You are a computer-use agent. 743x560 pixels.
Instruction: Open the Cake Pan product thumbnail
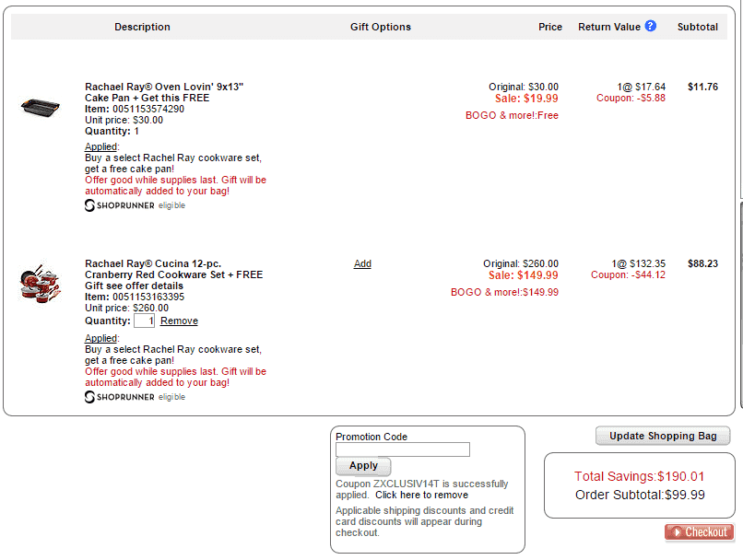click(41, 107)
